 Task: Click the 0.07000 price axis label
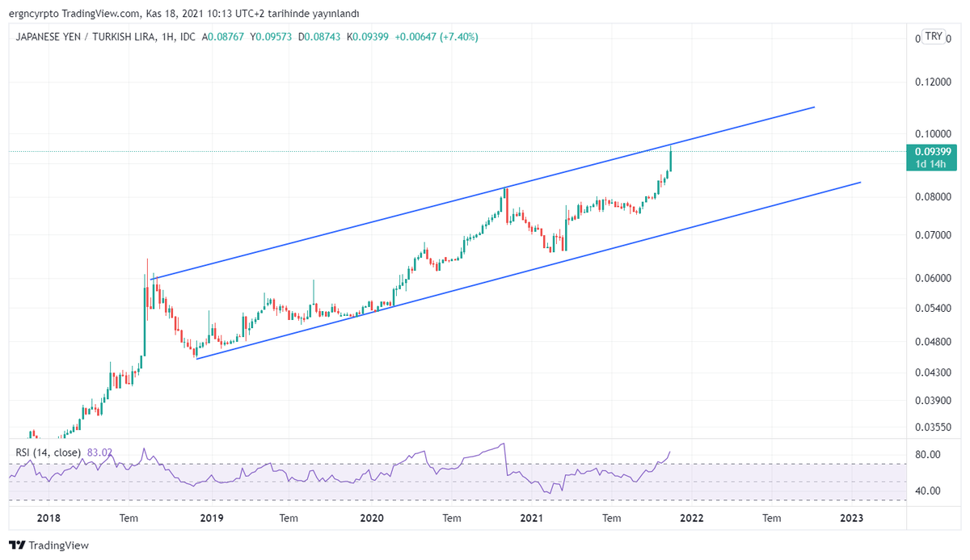932,235
